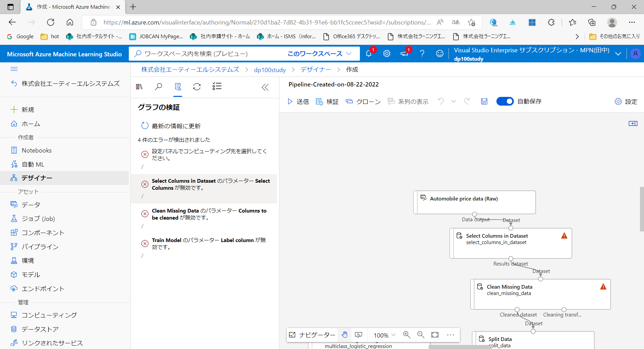Click the デザイナー breadcrumb link
This screenshot has height=349, width=644.
pos(316,70)
